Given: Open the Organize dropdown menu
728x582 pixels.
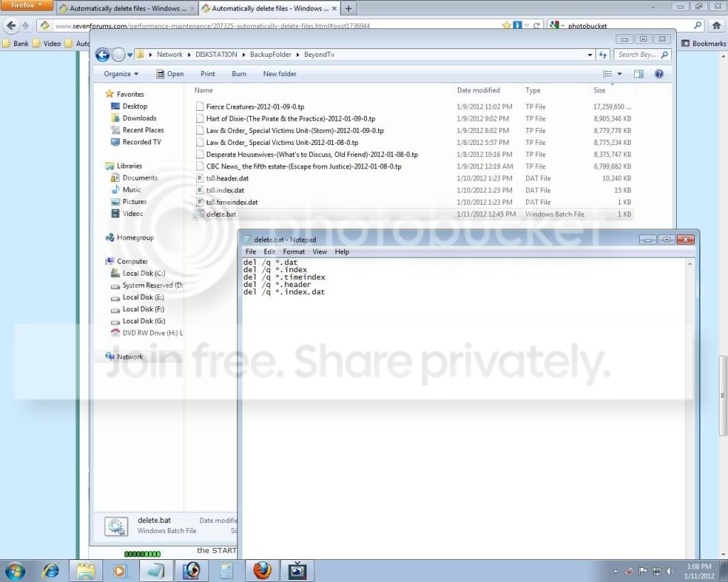Looking at the screenshot, I should (x=121, y=74).
